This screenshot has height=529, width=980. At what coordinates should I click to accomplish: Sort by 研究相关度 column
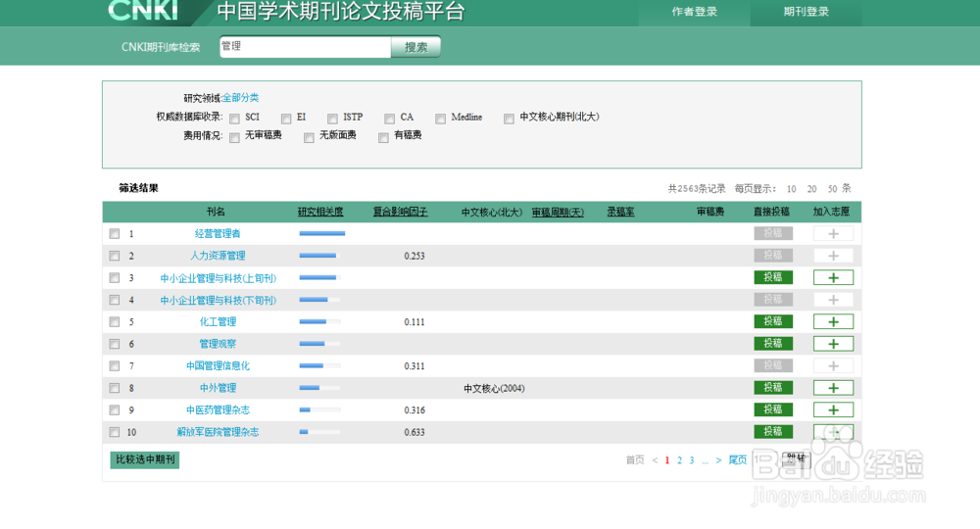[320, 213]
